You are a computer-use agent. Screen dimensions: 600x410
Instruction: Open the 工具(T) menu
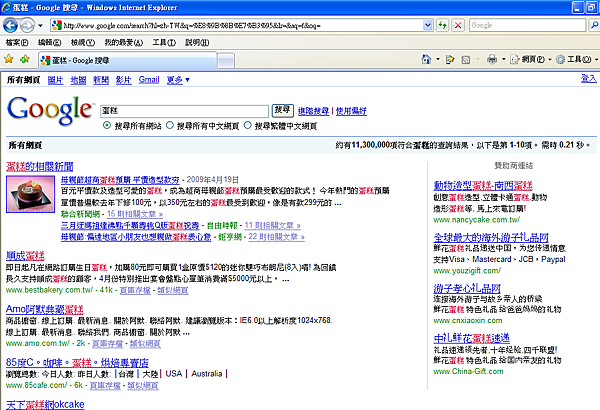click(x=164, y=42)
